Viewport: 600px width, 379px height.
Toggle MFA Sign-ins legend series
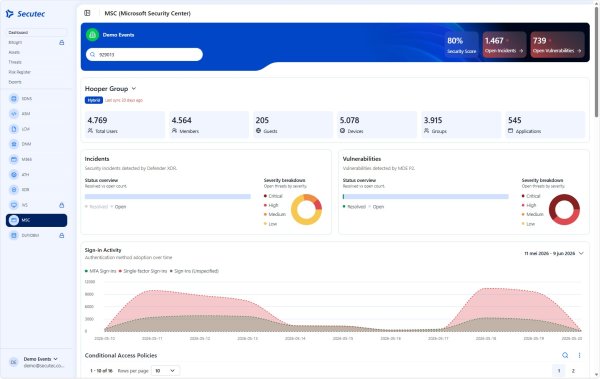[x=100, y=271]
